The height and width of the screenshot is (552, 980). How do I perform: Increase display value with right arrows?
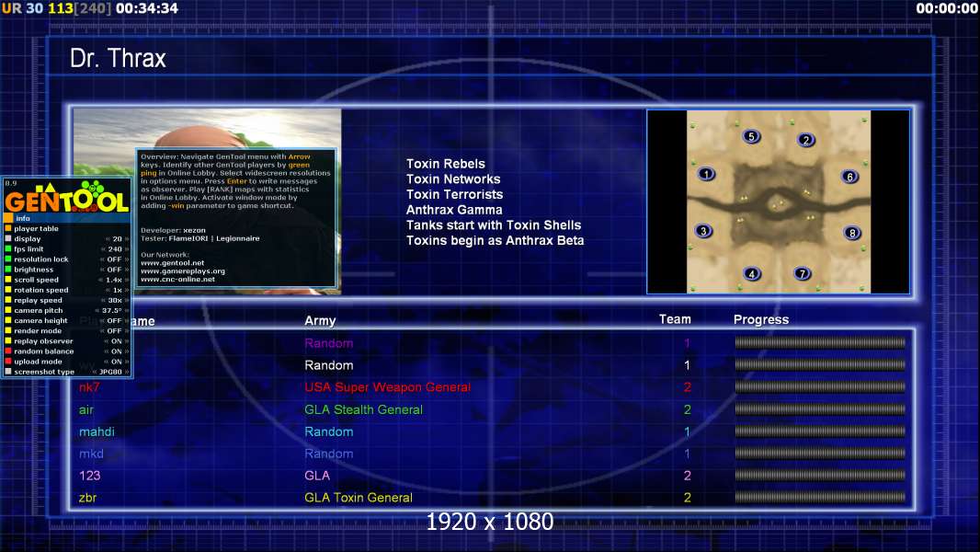click(126, 239)
